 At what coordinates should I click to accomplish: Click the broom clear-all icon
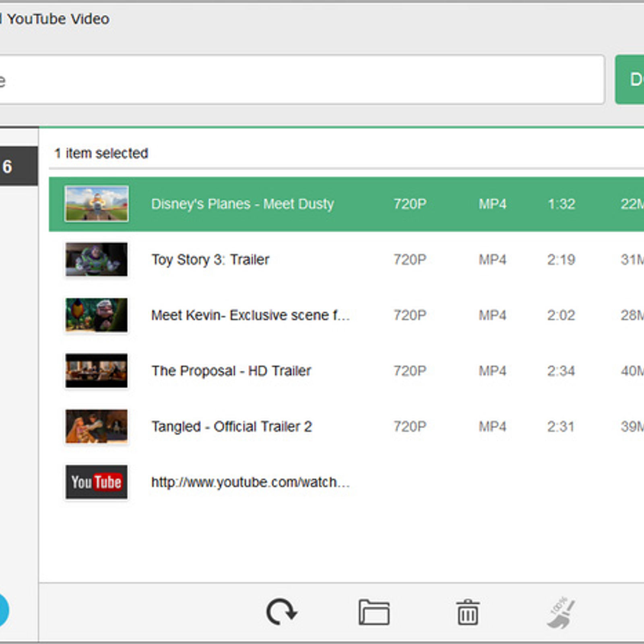(561, 612)
